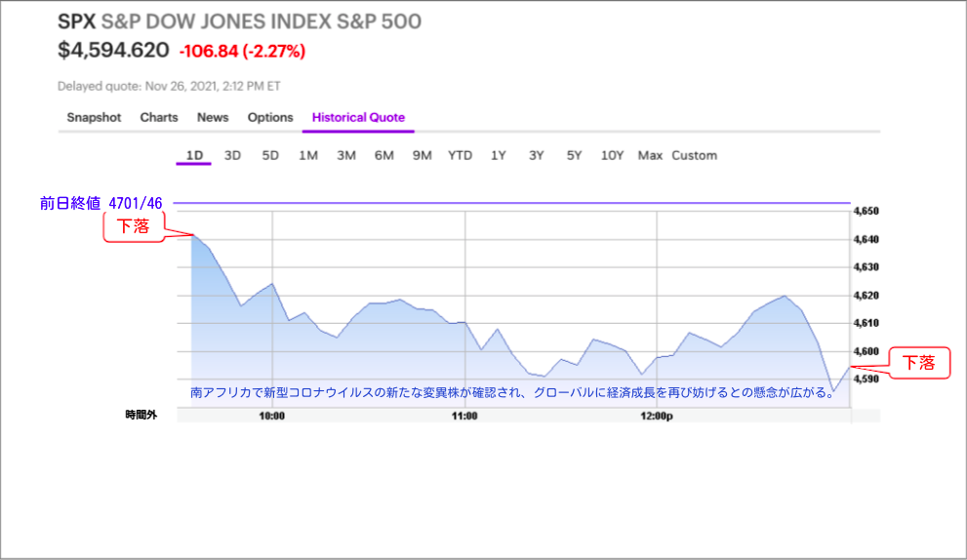
Task: Set chart range to 3Y
Action: 537,155
